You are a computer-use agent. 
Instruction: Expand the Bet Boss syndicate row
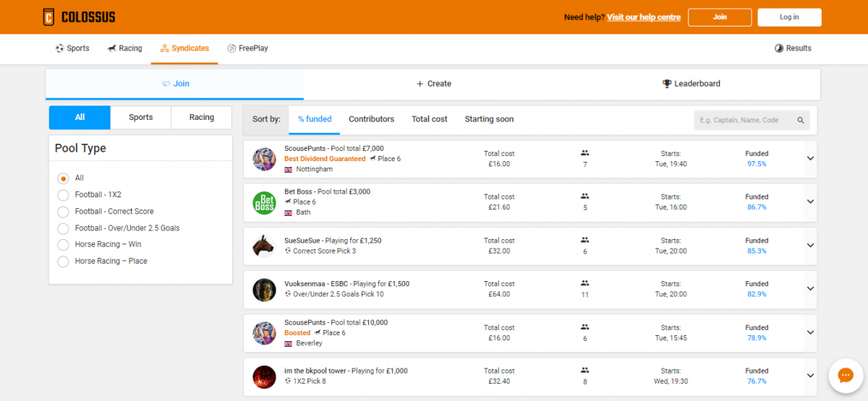(x=810, y=202)
